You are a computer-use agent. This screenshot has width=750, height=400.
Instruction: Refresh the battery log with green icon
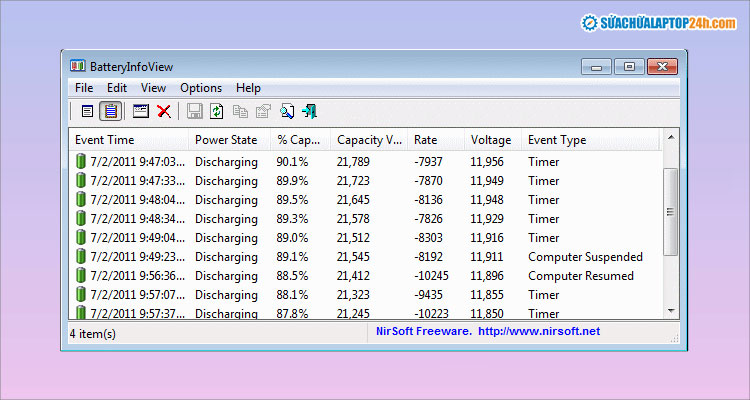(x=217, y=111)
